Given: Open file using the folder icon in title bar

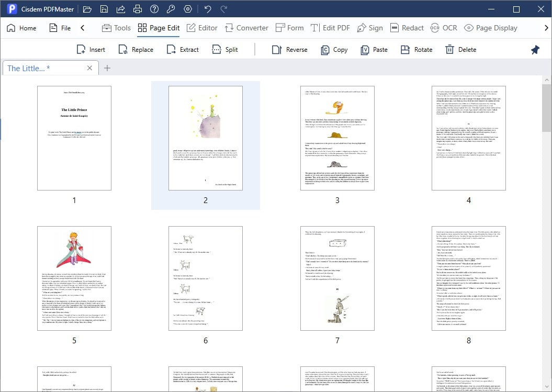Looking at the screenshot, I should coord(87,9).
